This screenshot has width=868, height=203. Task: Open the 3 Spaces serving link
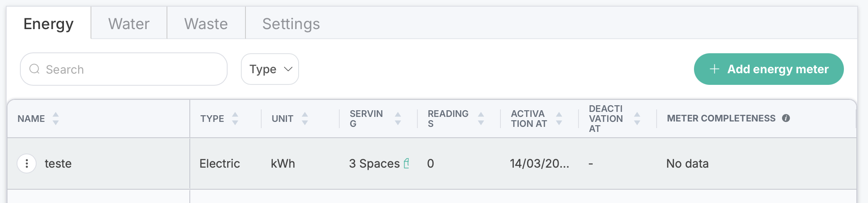click(x=374, y=163)
